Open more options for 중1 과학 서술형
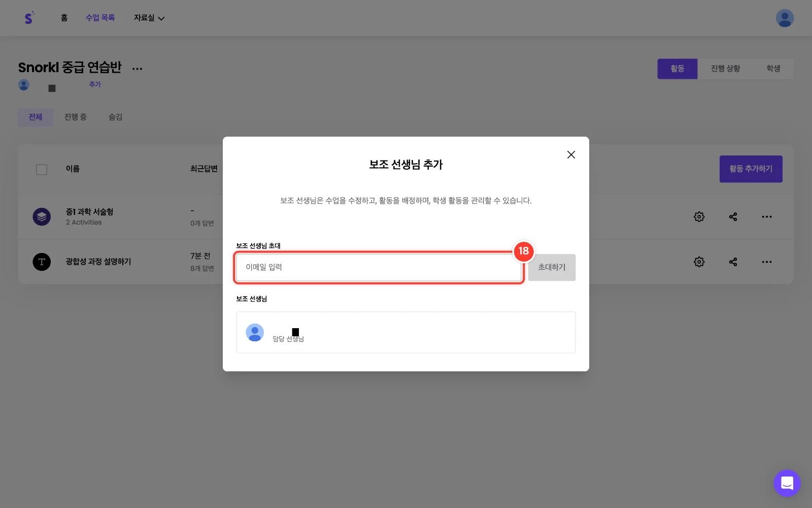This screenshot has height=508, width=812. pos(767,217)
